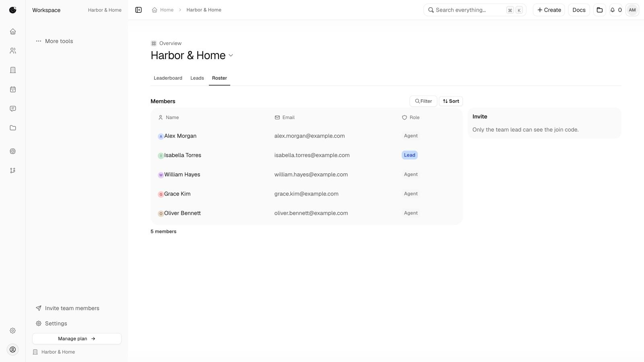Open Harbor & Home workspace switcher in sidebar header
The image size is (644, 362).
105,10
